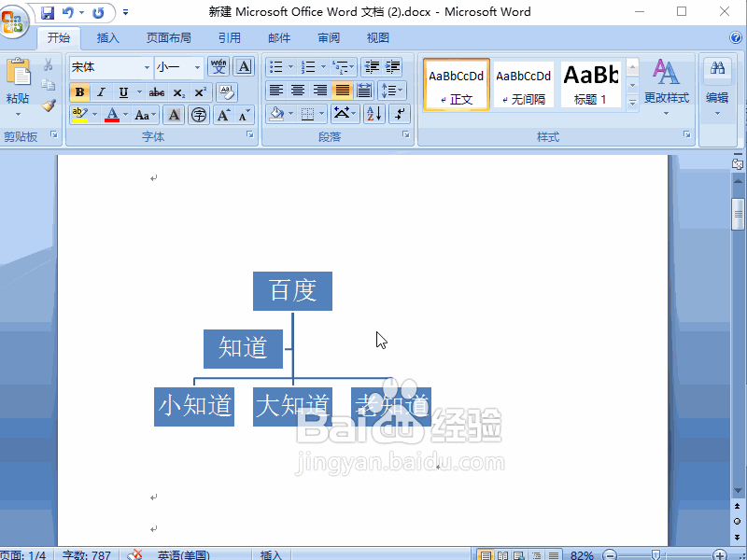The height and width of the screenshot is (560, 747).
Task: Apply the 无间隔 style
Action: coord(524,85)
